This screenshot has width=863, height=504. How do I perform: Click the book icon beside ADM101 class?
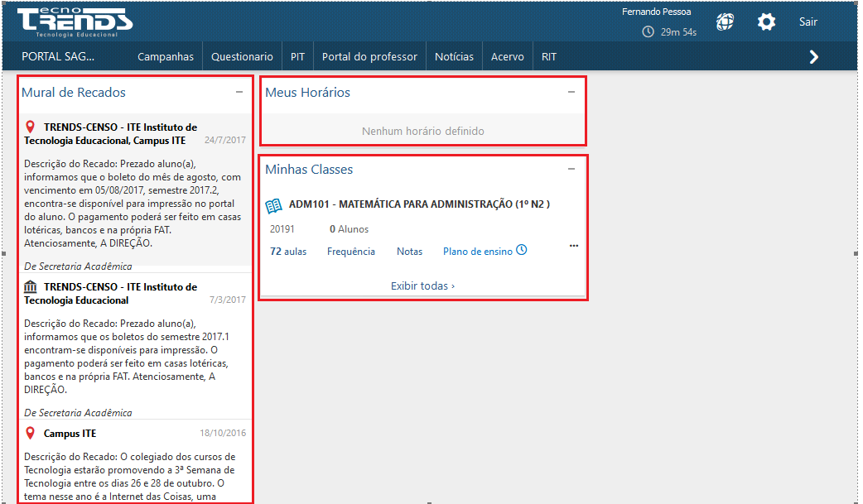[273, 204]
